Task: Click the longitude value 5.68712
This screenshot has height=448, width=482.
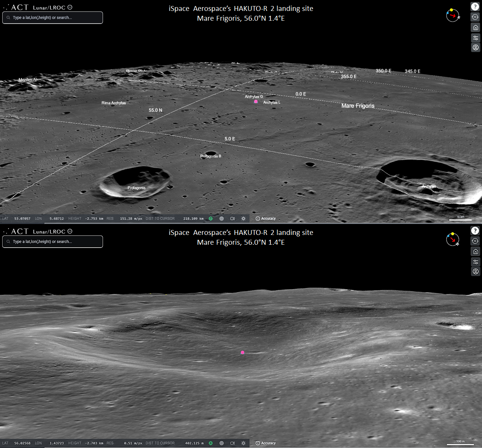Action: 56,218
